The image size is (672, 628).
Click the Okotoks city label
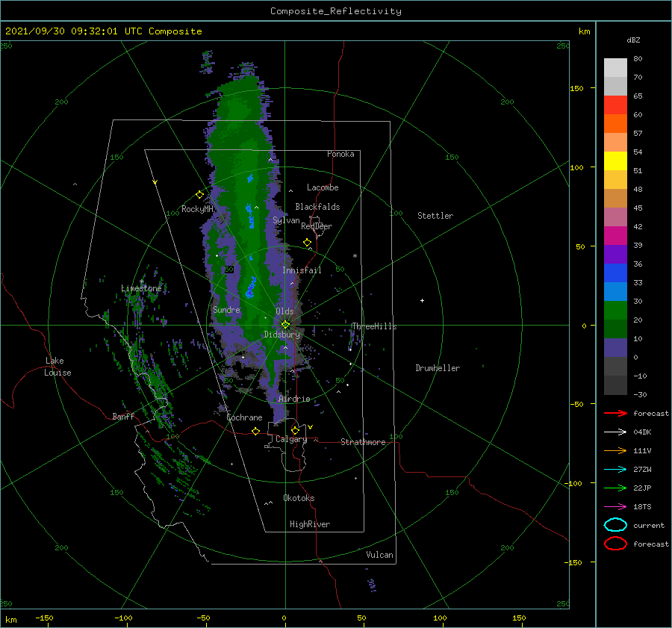(299, 498)
